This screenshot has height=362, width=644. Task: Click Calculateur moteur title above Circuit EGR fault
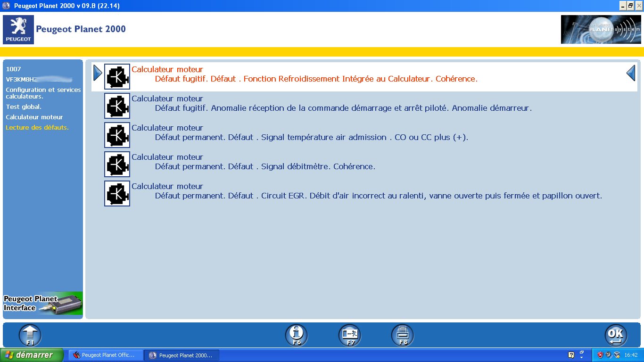pos(167,186)
